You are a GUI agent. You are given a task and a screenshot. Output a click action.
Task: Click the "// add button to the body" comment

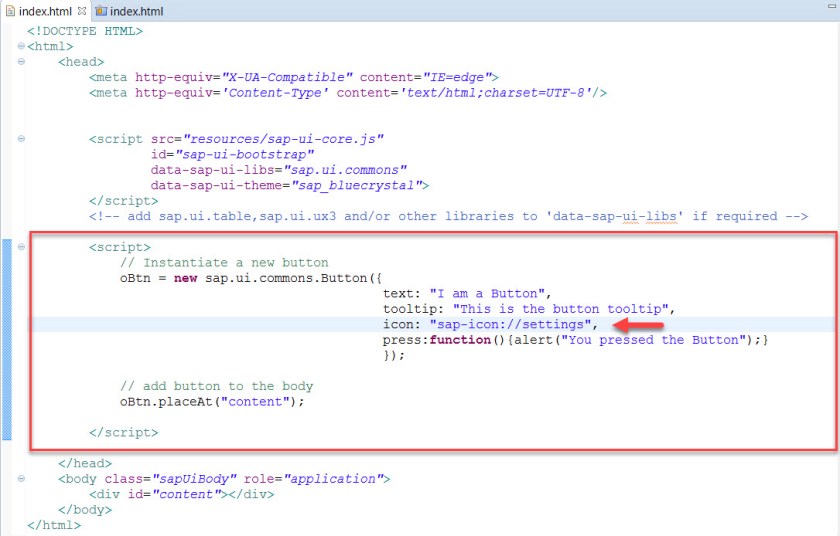pyautogui.click(x=216, y=386)
